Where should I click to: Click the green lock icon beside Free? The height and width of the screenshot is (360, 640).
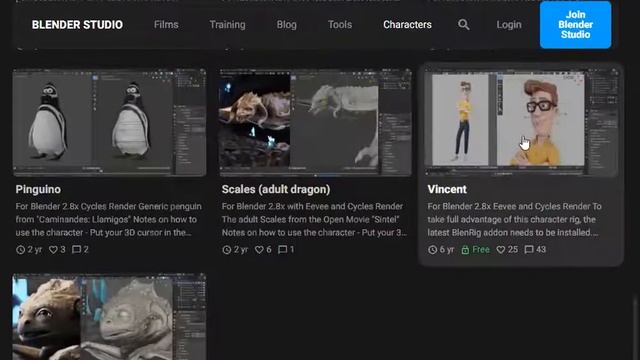(x=465, y=249)
